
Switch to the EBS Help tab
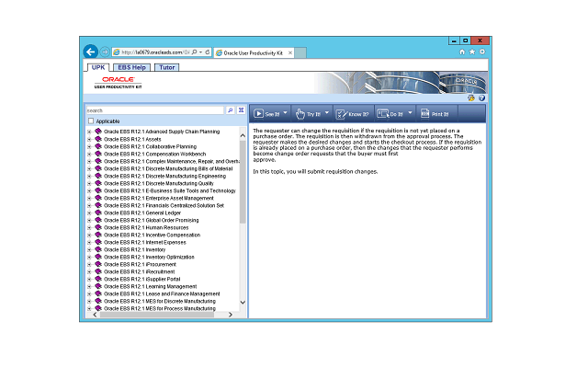[132, 67]
